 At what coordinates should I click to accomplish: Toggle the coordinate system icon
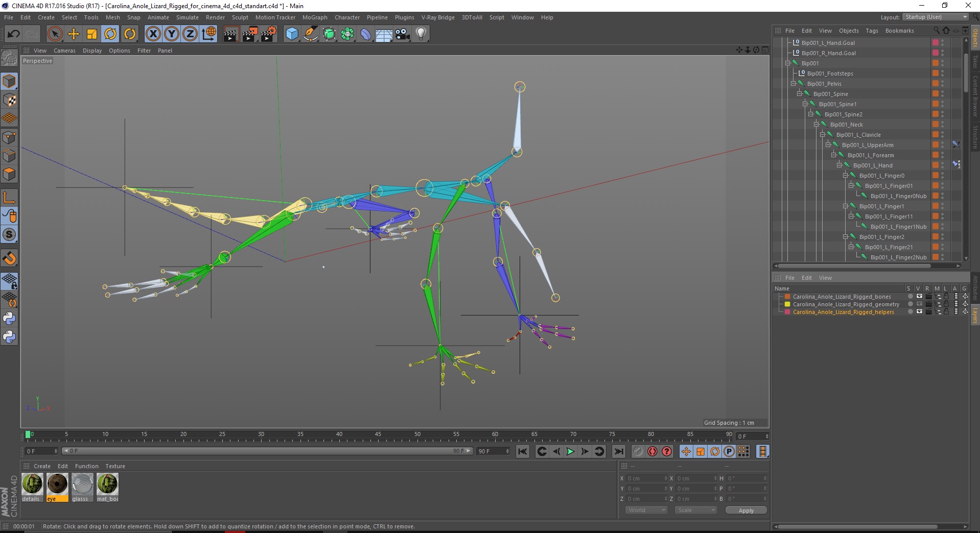pyautogui.click(x=208, y=34)
